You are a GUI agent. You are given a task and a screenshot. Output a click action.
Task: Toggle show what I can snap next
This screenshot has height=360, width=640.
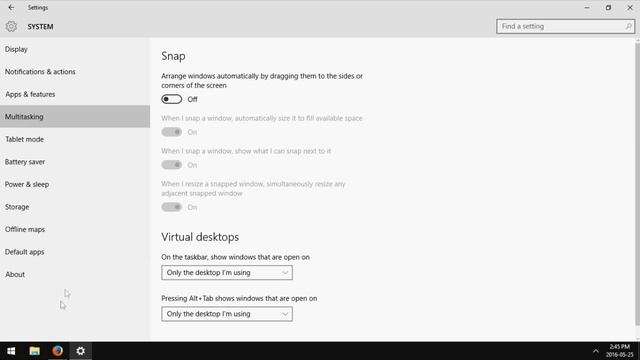point(171,165)
